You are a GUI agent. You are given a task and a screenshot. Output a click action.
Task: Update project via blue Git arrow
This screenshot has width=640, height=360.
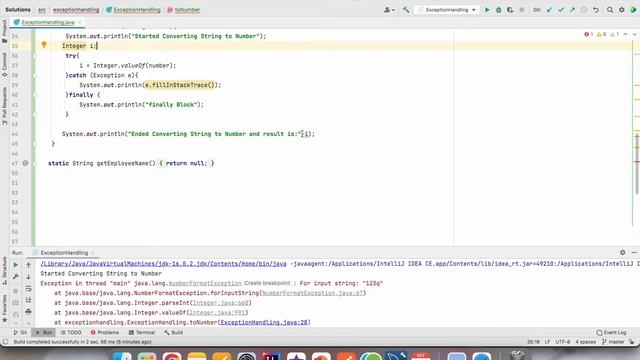549,10
